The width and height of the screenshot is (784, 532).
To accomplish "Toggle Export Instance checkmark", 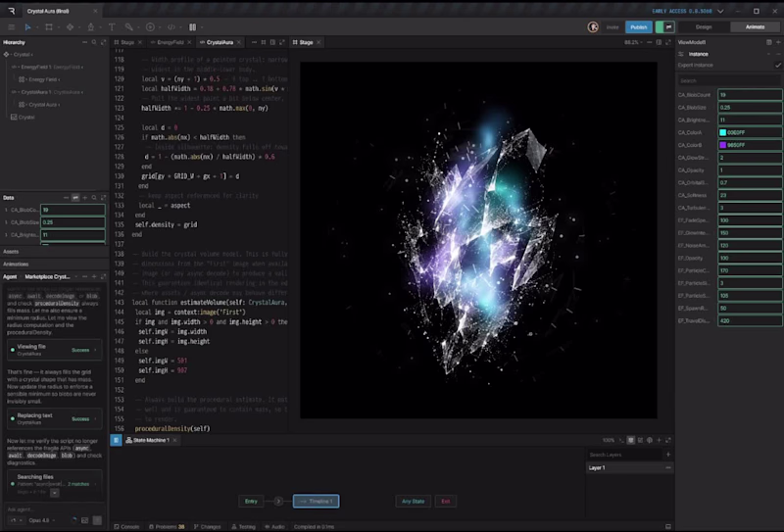I will click(778, 65).
